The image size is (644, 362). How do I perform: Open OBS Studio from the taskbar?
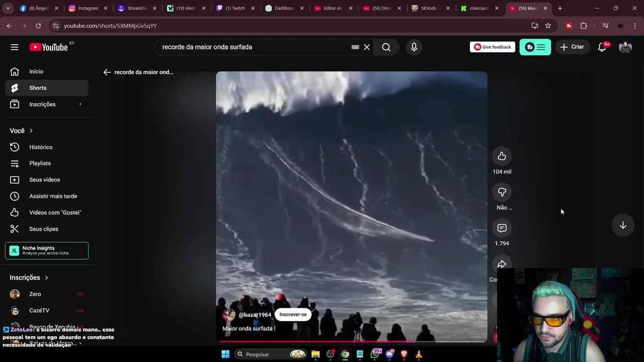pyautogui.click(x=331, y=354)
